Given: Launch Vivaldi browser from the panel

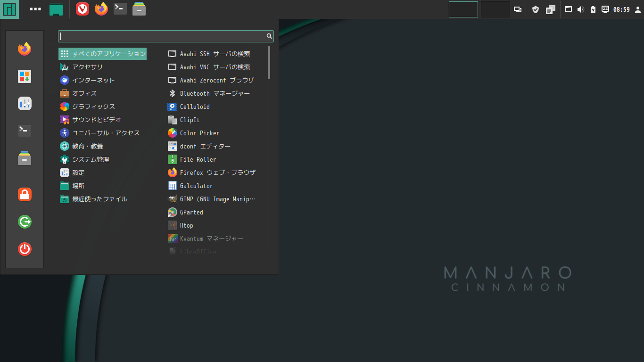Looking at the screenshot, I should click(x=83, y=9).
